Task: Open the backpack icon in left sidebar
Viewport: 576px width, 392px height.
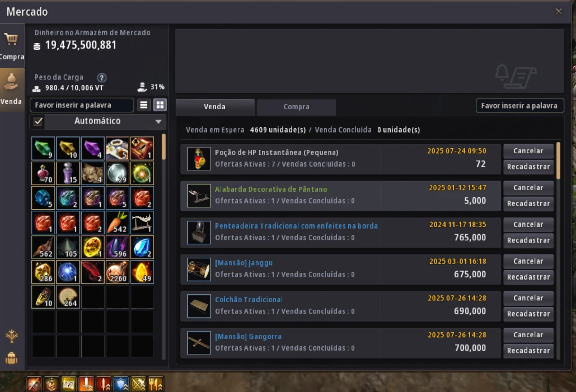Action: point(11,358)
